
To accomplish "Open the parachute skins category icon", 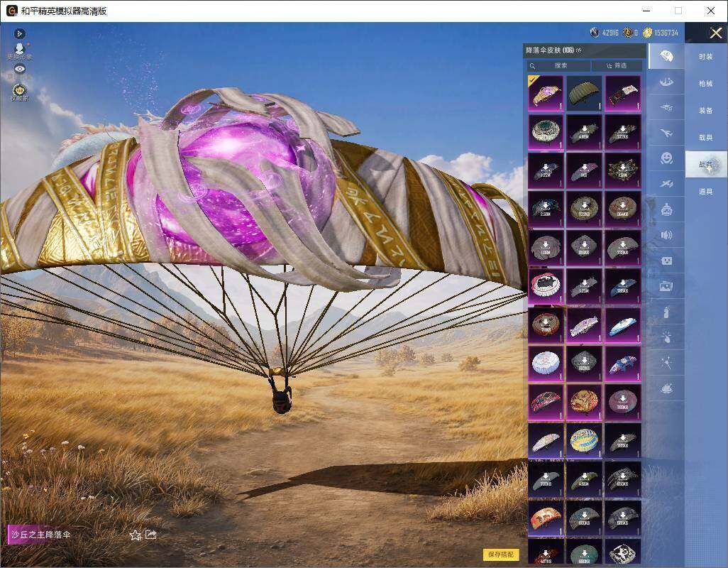I will click(666, 56).
